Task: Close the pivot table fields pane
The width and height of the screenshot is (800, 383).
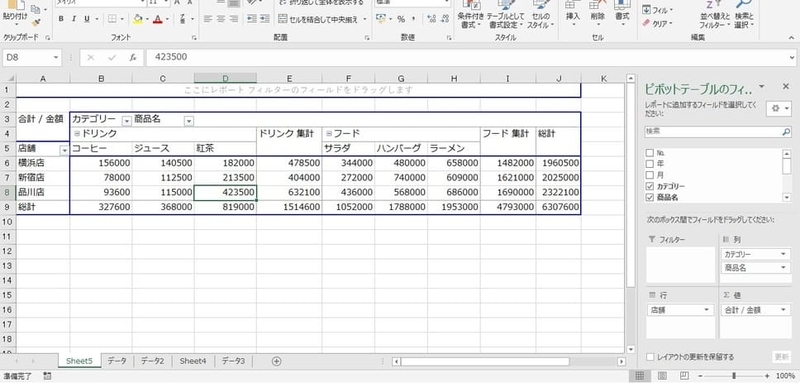Action: click(786, 86)
